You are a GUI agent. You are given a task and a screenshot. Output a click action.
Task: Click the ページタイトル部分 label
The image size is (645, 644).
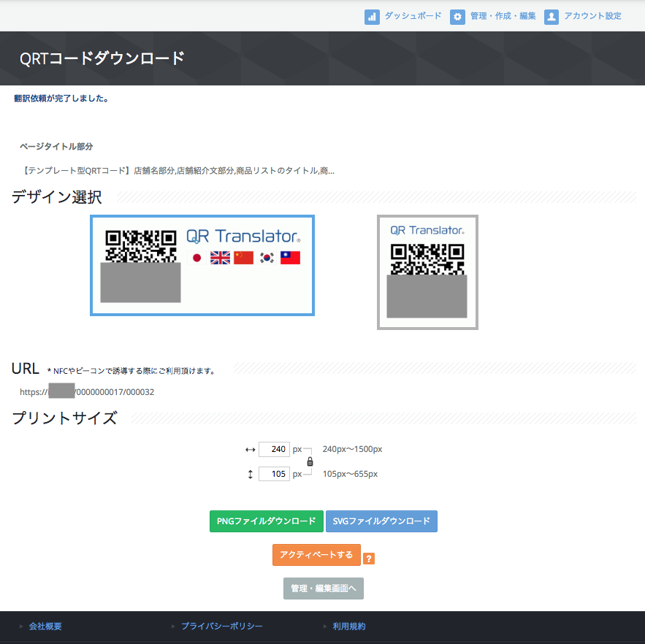click(x=56, y=147)
